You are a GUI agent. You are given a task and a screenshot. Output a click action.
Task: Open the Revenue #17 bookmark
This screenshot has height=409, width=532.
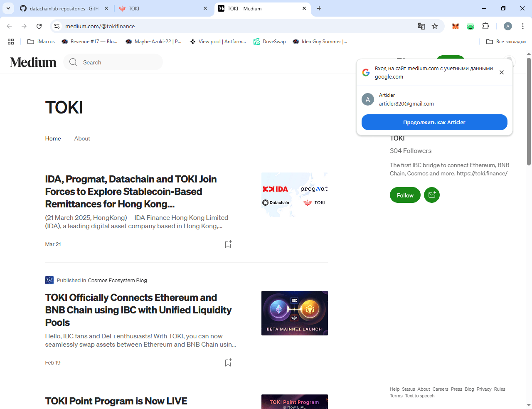(89, 42)
